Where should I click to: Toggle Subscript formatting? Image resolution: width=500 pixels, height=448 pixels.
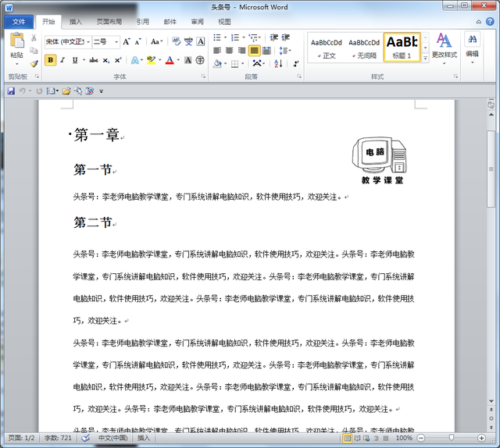click(x=106, y=60)
